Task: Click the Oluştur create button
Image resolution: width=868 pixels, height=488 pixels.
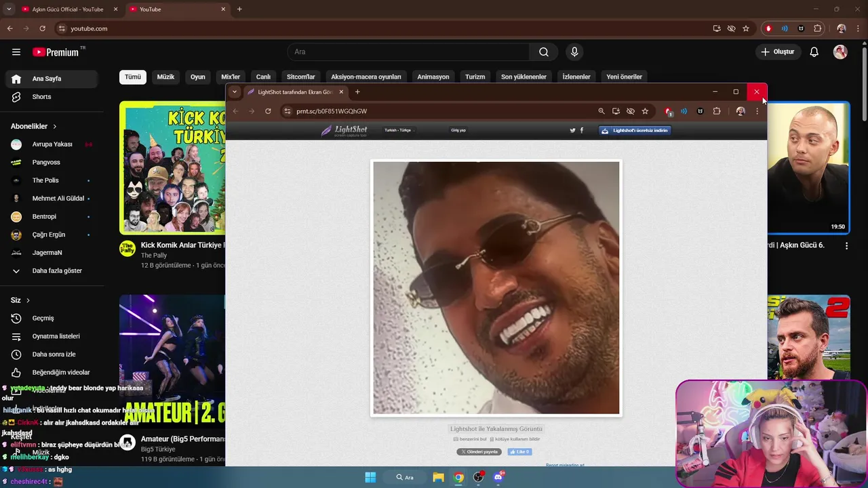Action: tap(777, 52)
